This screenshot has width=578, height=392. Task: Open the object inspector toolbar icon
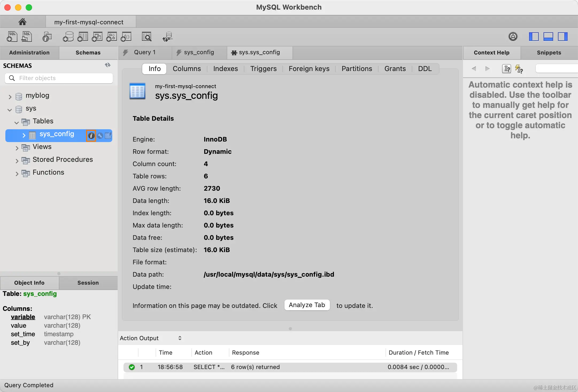47,37
